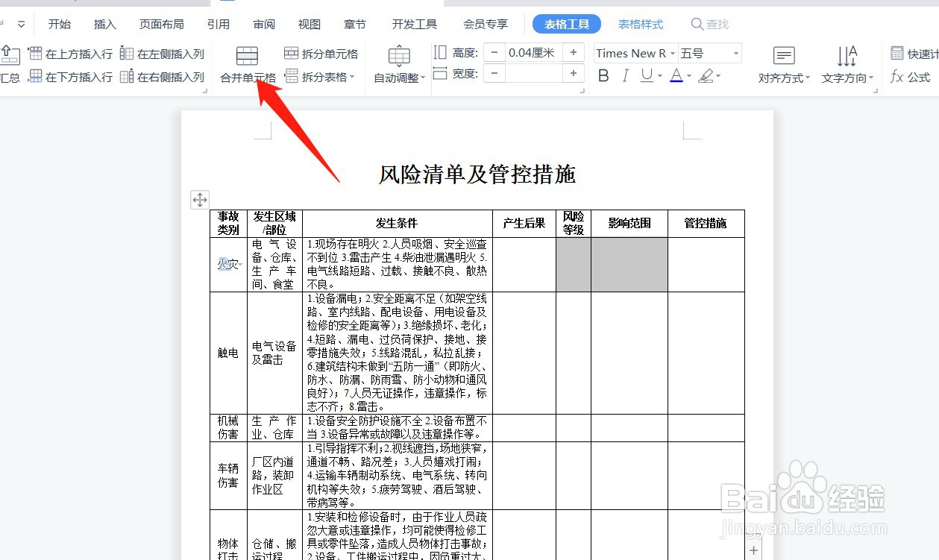Click the 事故类别 header cell
The image size is (939, 560).
228,223
